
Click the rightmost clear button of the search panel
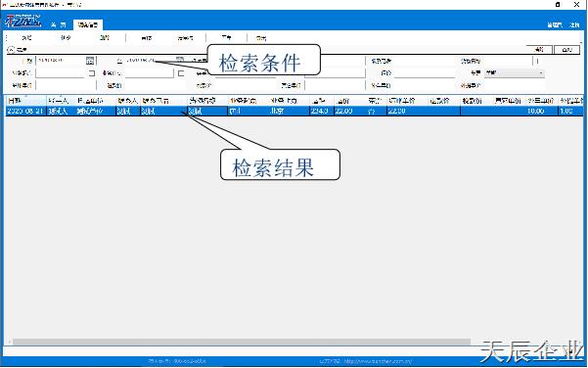pos(567,50)
